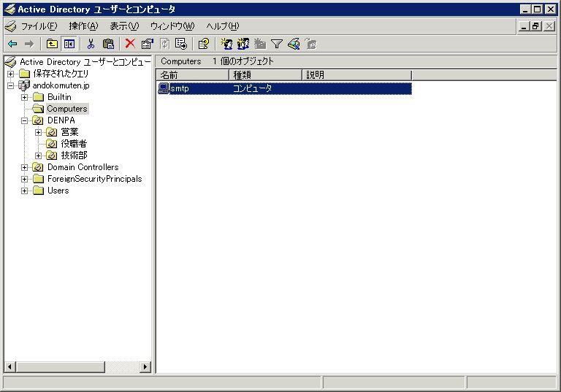
Task: Click the Refresh toolbar icon
Action: point(164,44)
